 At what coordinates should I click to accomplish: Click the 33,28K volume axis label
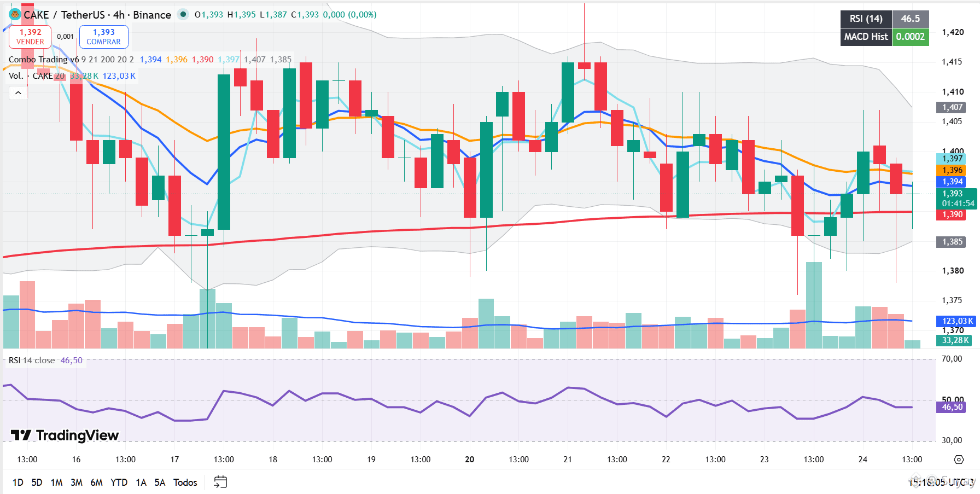(955, 340)
